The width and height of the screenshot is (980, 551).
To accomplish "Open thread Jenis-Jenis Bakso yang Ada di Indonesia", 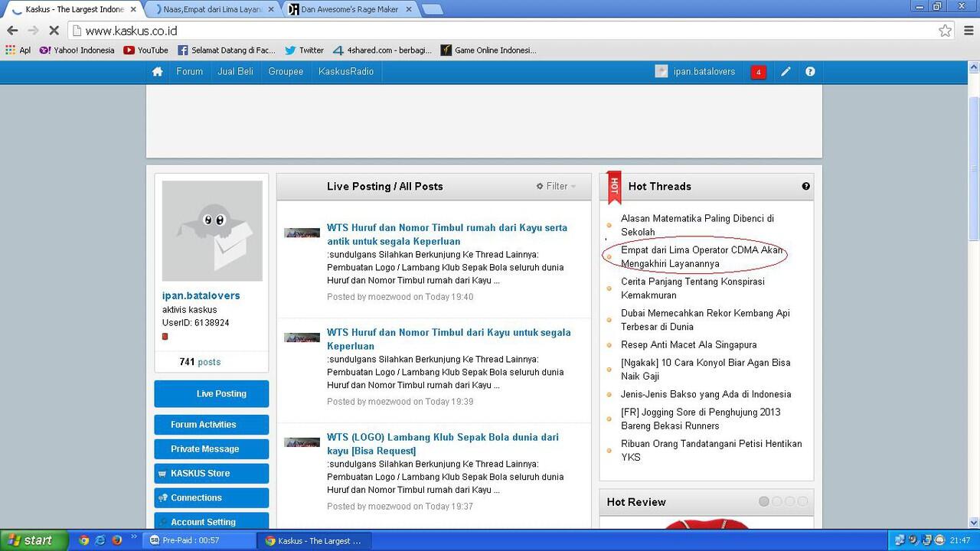I will pyautogui.click(x=706, y=394).
